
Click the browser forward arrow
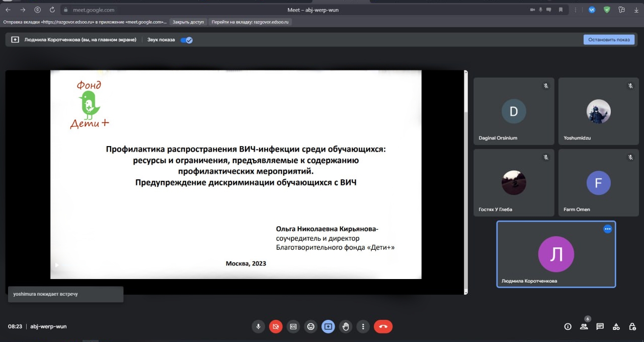coord(23,10)
